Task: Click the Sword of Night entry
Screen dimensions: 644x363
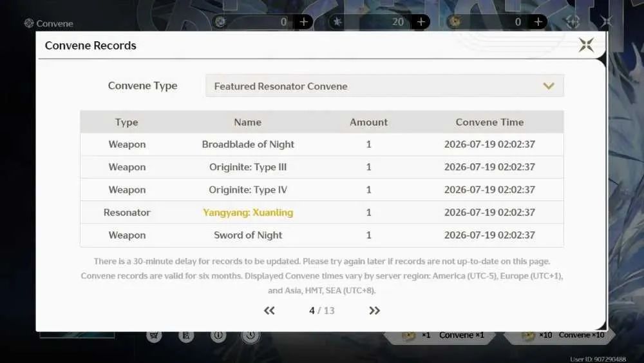Action: click(x=248, y=235)
